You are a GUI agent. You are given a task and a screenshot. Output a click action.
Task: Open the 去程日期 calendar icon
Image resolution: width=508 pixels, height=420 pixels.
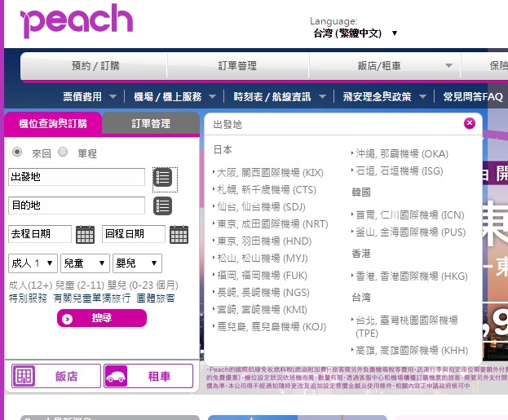(x=85, y=234)
